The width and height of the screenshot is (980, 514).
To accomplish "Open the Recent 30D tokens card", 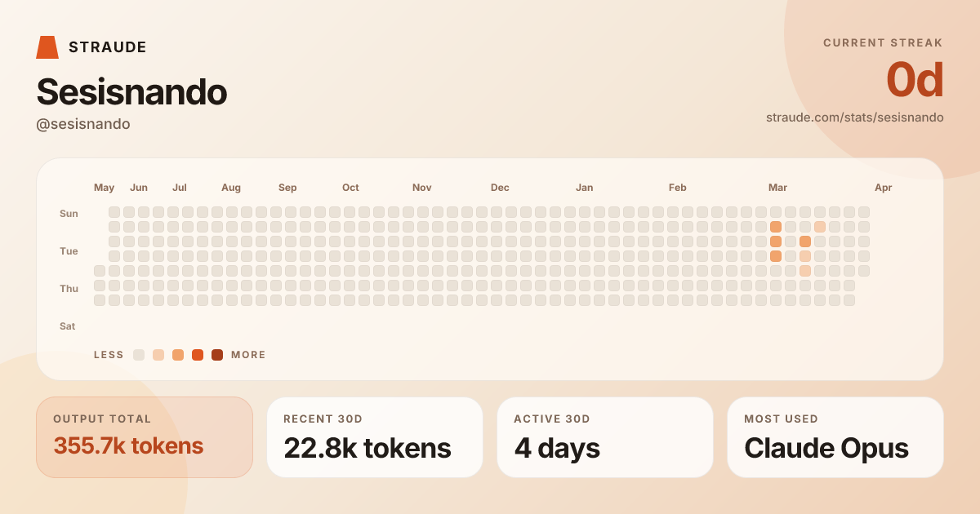I will point(375,437).
